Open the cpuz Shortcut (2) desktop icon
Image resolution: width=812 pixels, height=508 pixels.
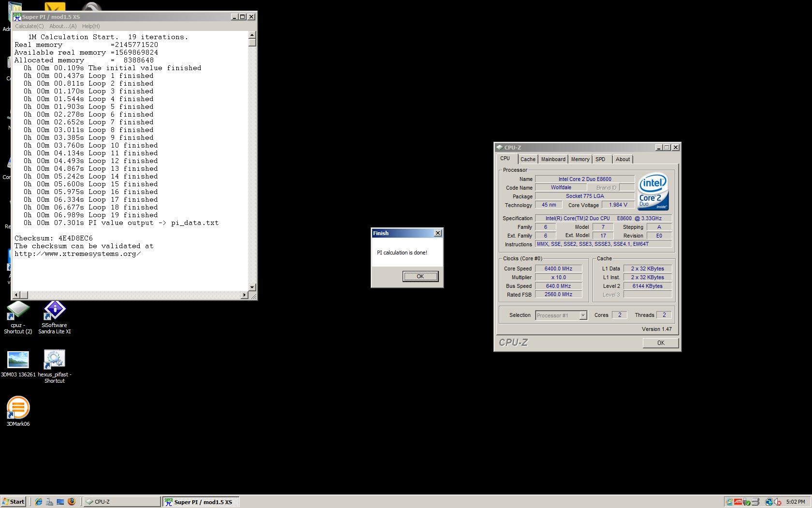[x=18, y=317]
